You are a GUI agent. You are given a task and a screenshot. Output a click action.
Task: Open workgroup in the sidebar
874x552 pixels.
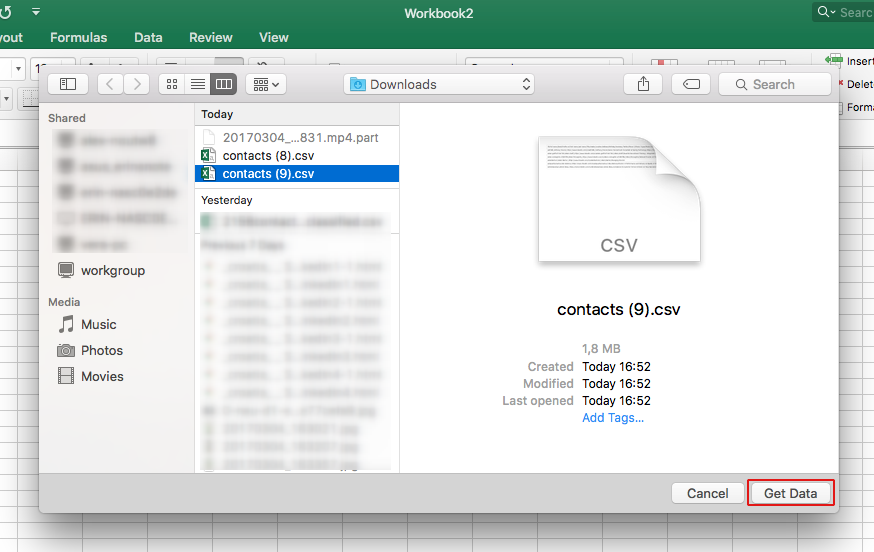click(101, 270)
